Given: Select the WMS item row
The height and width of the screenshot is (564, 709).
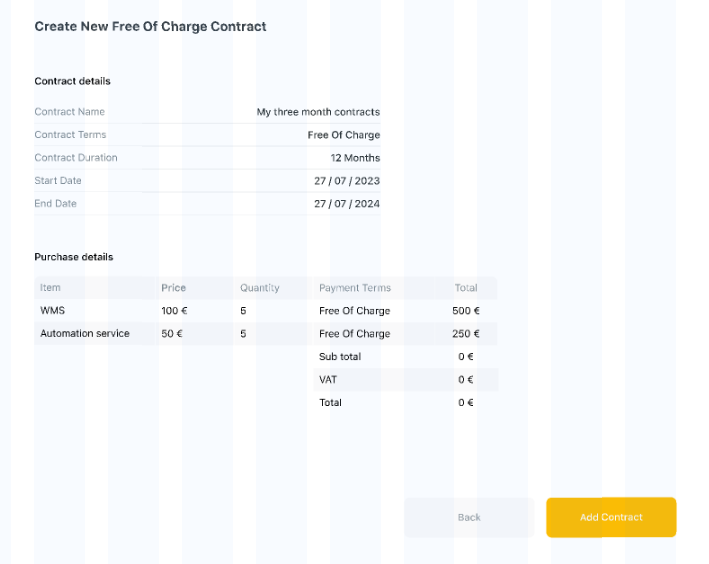Looking at the screenshot, I should point(52,311).
